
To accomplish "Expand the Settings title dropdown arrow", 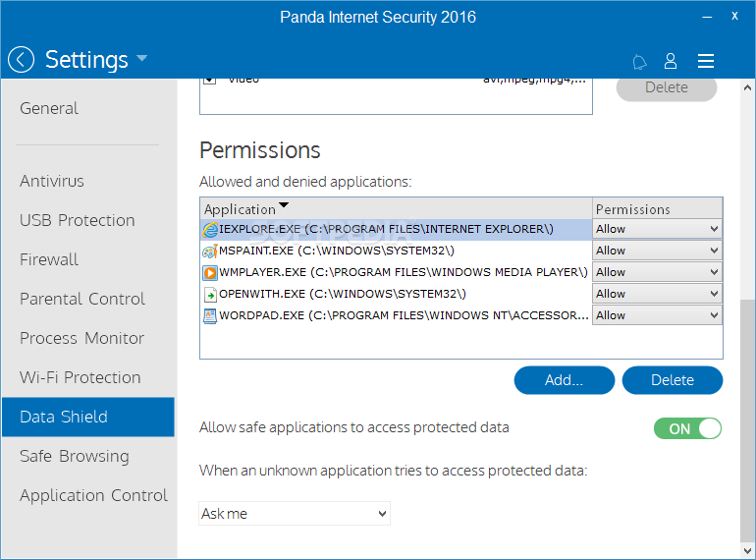I will 141,58.
